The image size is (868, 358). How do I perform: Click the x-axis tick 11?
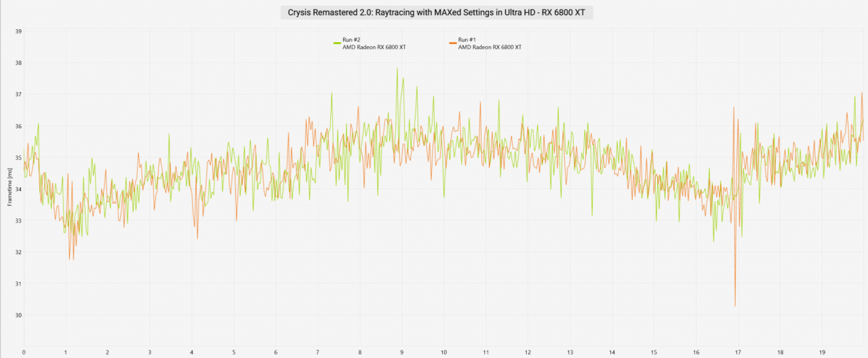coord(486,353)
